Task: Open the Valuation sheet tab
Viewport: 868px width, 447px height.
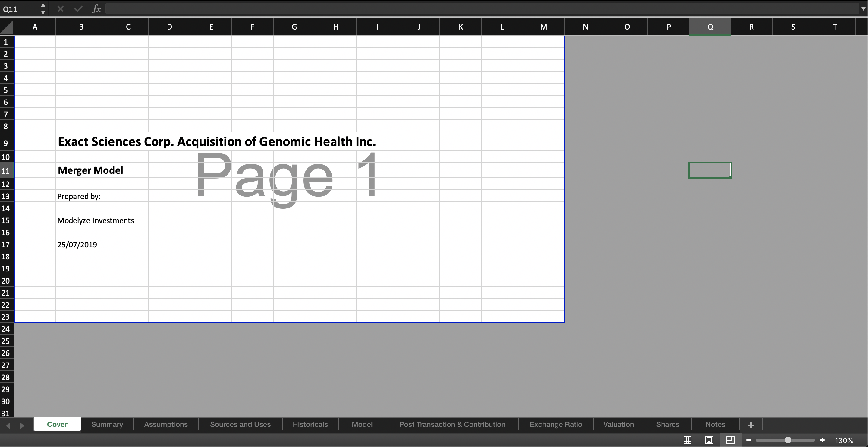Action: pos(618,424)
